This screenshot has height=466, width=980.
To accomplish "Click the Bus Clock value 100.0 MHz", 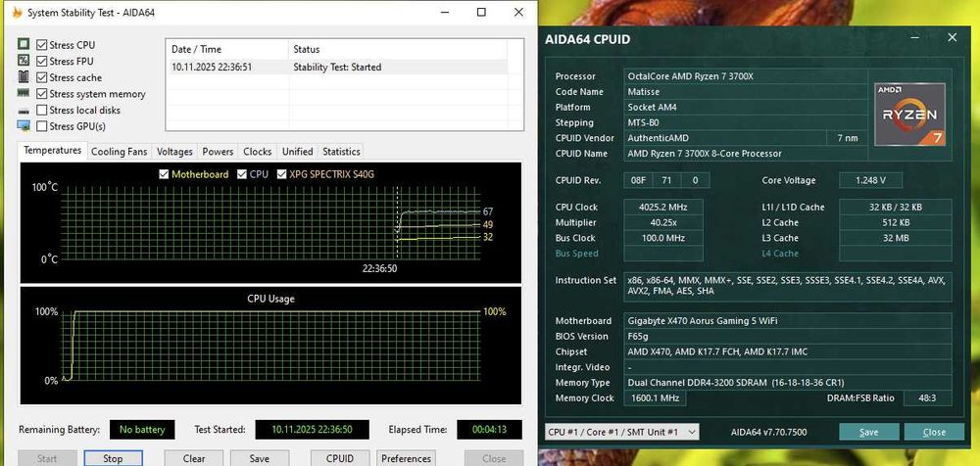I will tap(663, 238).
